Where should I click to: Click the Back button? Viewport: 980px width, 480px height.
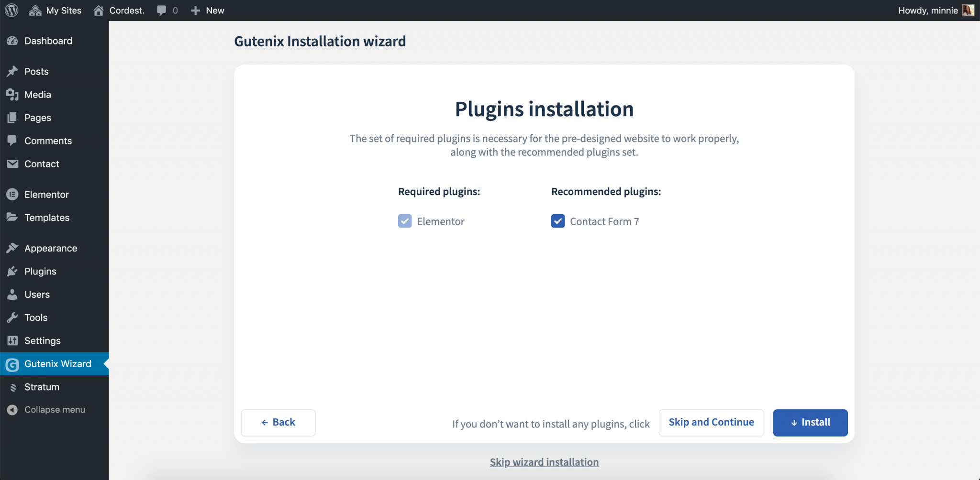point(278,423)
